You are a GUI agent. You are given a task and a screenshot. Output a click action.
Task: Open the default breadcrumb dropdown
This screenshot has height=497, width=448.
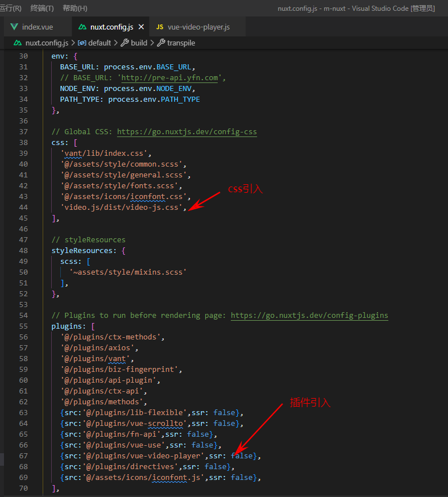click(99, 43)
